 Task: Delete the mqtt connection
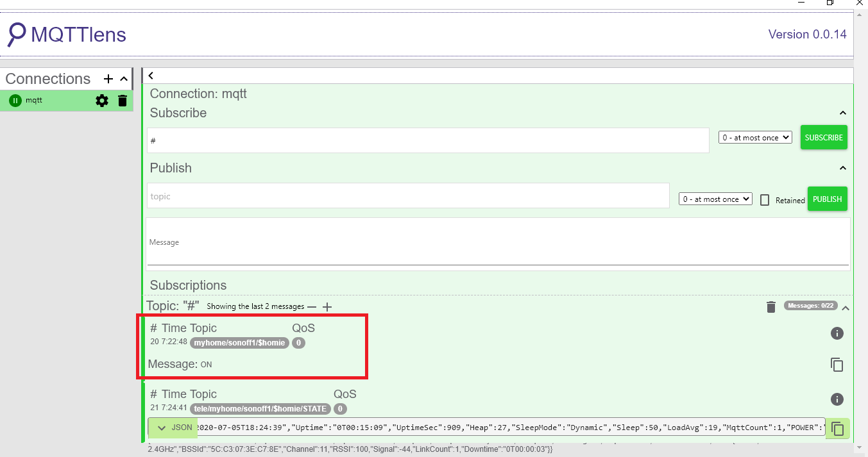123,101
